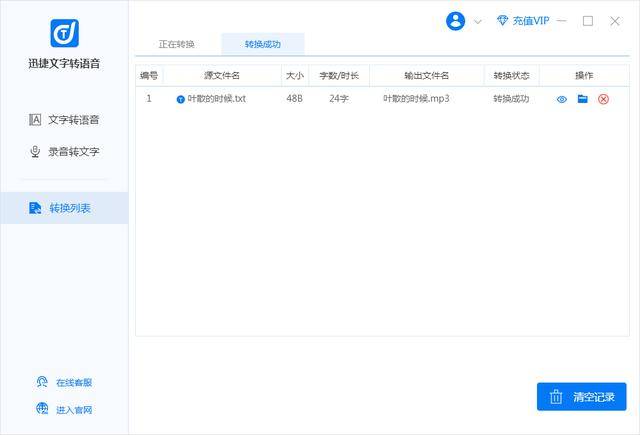Open 在线客服 support link

pyautogui.click(x=73, y=383)
